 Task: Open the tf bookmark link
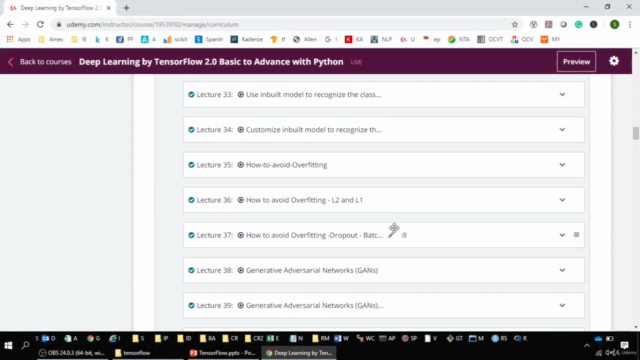pos(278,39)
